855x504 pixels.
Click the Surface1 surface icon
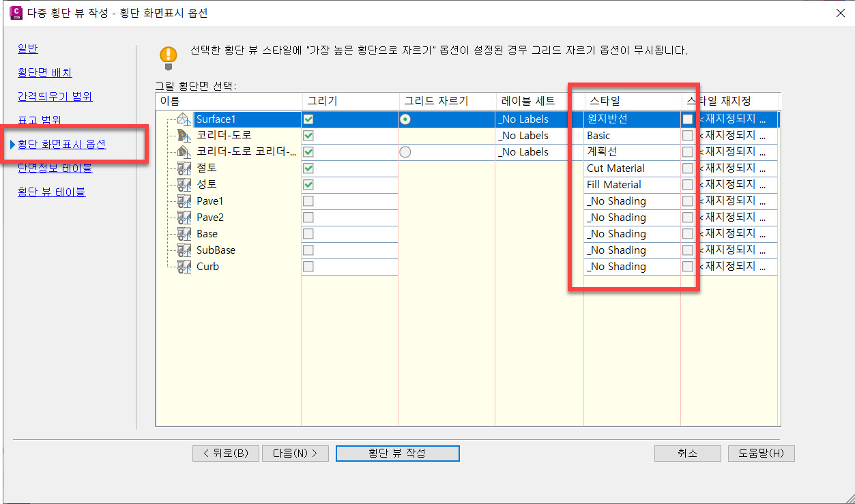tap(184, 119)
